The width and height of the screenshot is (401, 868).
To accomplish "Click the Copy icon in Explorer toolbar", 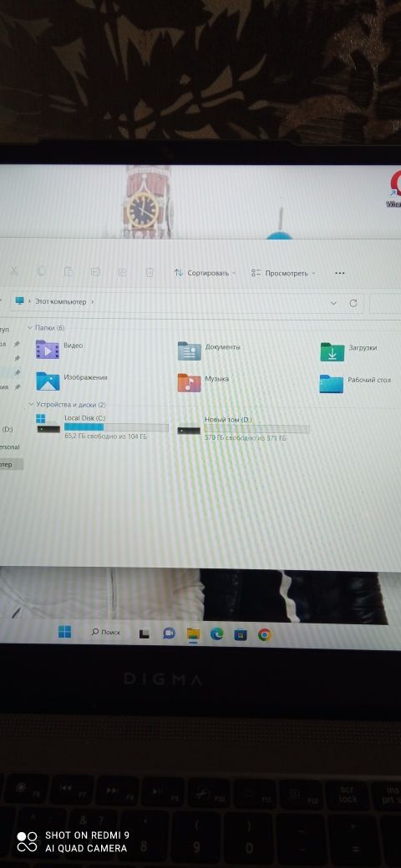I will coord(41,271).
